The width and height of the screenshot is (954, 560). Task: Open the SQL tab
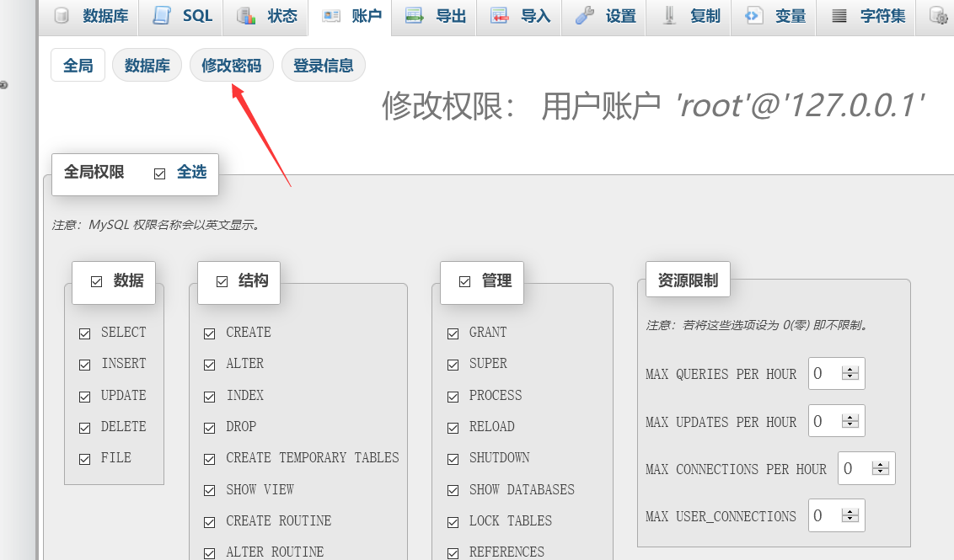pos(180,16)
